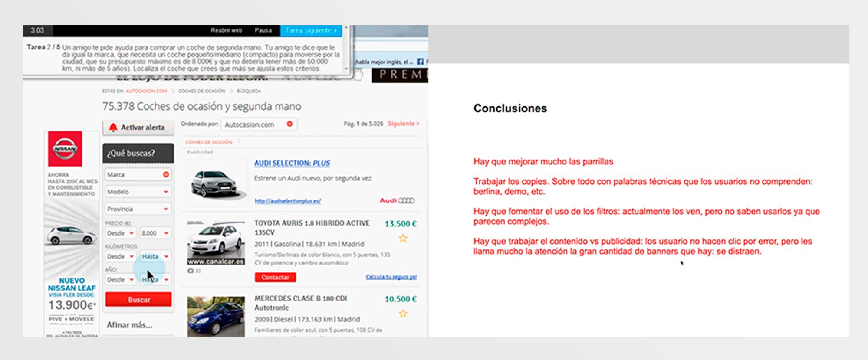Open the Modelo dropdown
Image resolution: width=868 pixels, height=360 pixels.
[138, 192]
